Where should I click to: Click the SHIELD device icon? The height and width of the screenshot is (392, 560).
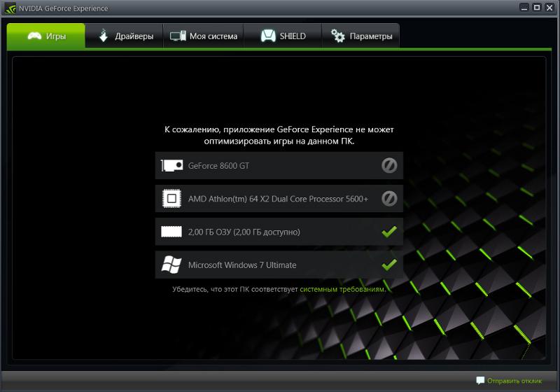[x=268, y=36]
